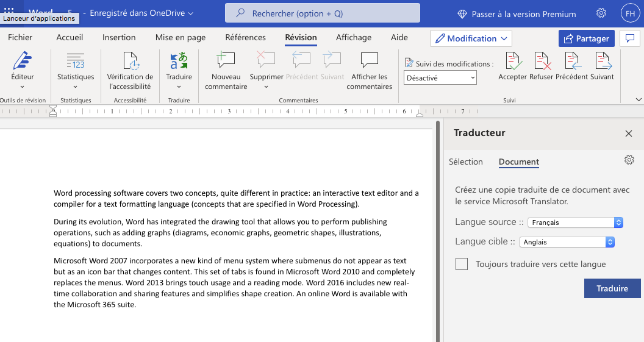The height and width of the screenshot is (342, 644).
Task: Open the FH account avatar
Action: (x=631, y=13)
